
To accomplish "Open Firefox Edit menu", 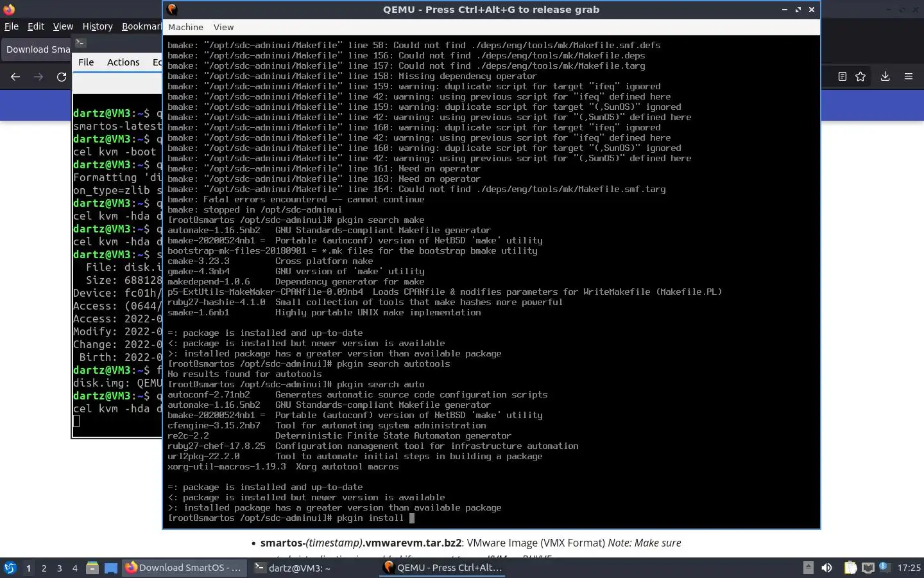I will [36, 26].
